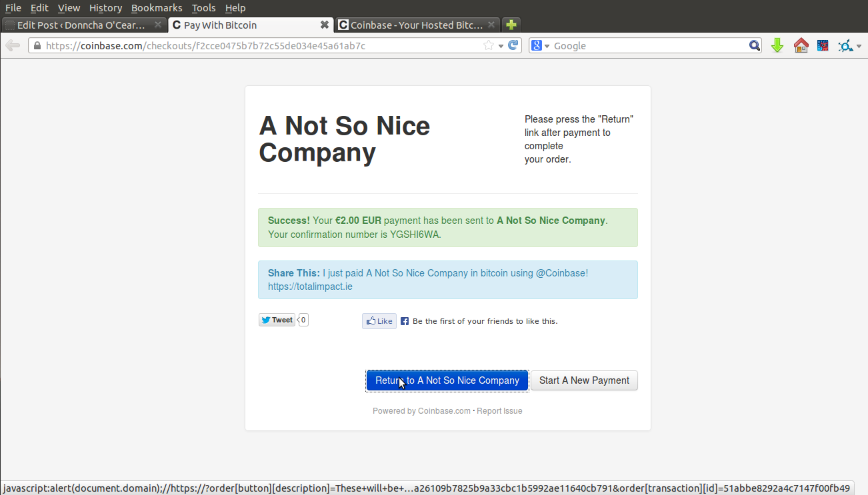
Task: Open the Report Issue link
Action: [499, 410]
